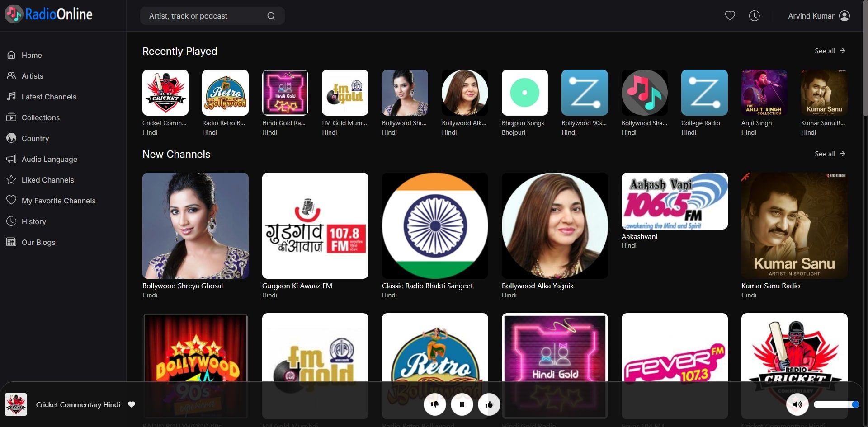Open Bollywood Shreya Ghosal new channel card
This screenshot has height=427, width=868.
[x=195, y=225]
